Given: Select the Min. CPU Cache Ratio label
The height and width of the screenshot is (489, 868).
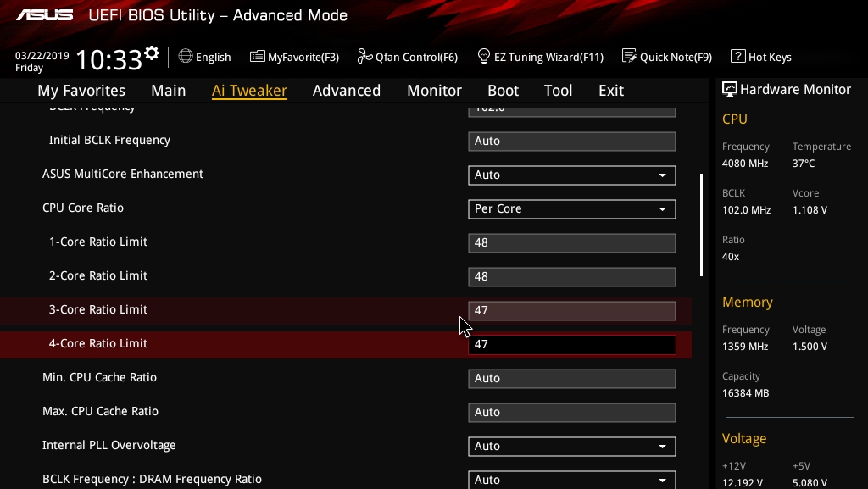Looking at the screenshot, I should coord(100,377).
